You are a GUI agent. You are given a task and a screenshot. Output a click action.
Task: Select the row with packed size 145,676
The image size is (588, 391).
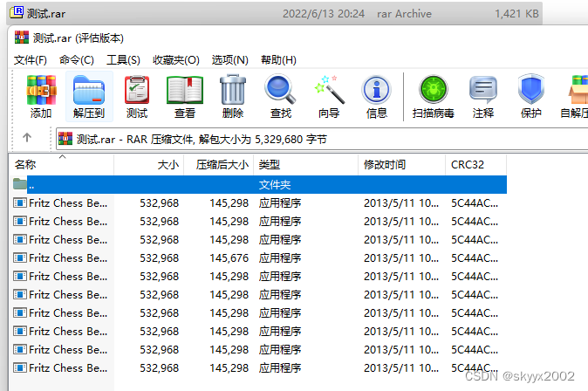tap(257, 257)
